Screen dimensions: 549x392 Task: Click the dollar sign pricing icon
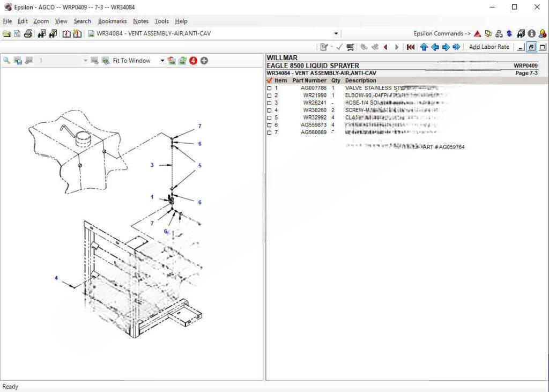tap(509, 34)
